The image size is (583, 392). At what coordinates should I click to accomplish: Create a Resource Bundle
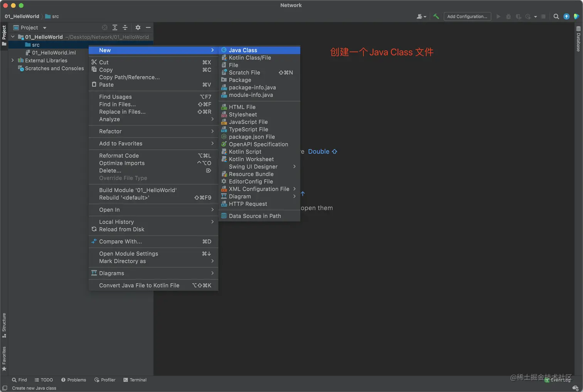click(259, 174)
